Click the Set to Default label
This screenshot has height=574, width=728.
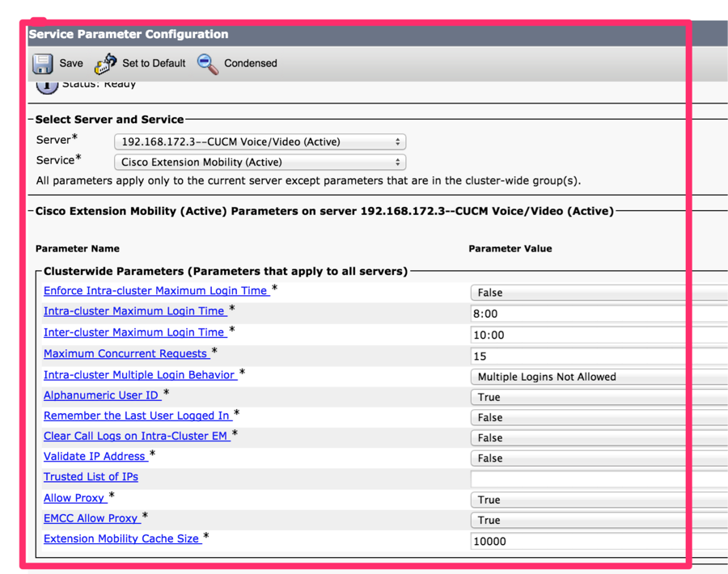coord(154,63)
